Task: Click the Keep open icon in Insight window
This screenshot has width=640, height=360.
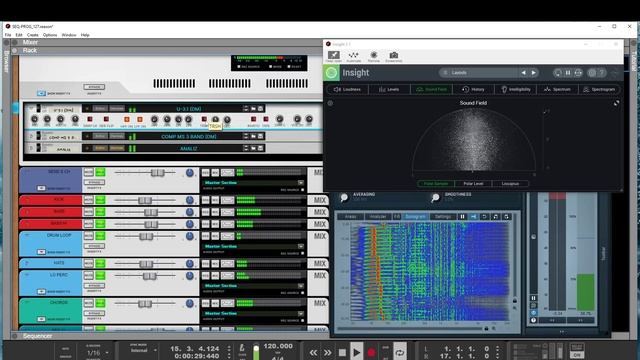Action: 333,56
